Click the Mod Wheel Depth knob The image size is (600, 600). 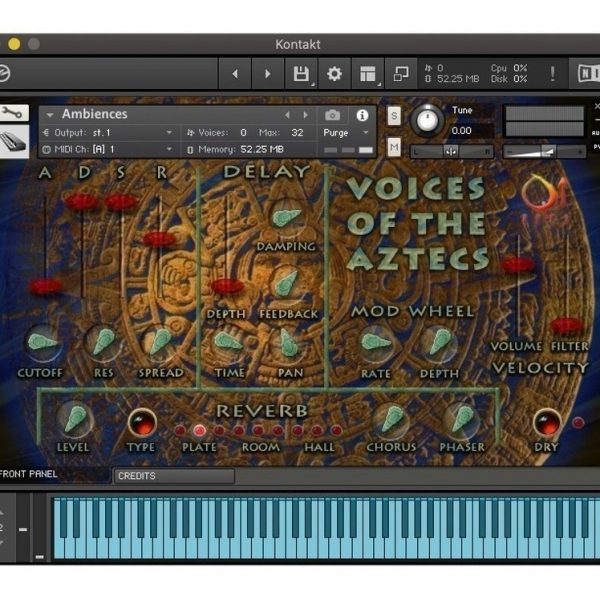coord(439,342)
